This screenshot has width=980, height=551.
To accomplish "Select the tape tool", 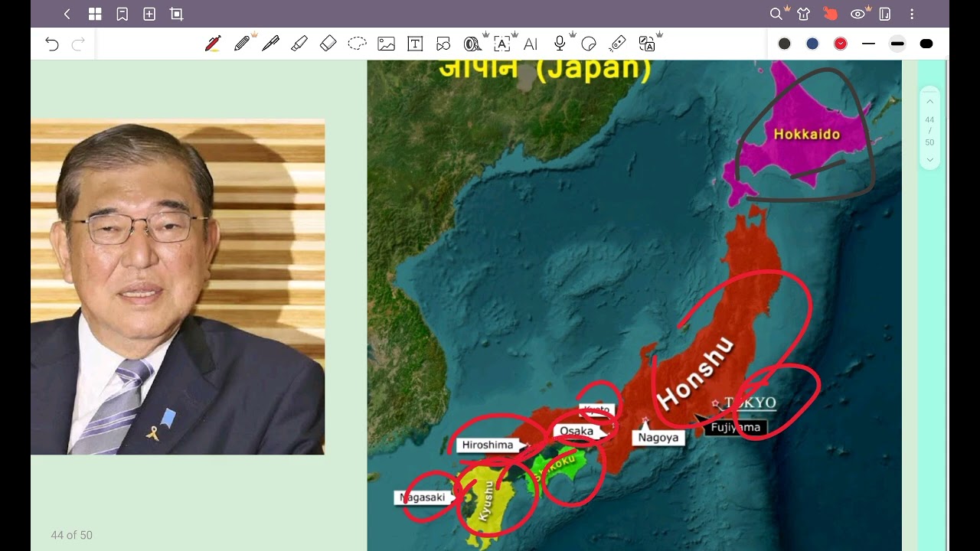I will pos(472,44).
